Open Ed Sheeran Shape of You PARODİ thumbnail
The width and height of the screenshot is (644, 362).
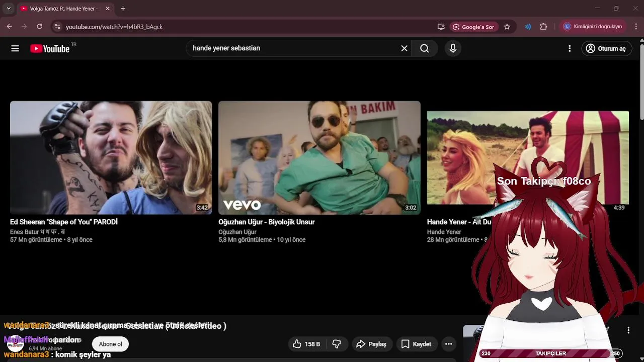(x=111, y=157)
